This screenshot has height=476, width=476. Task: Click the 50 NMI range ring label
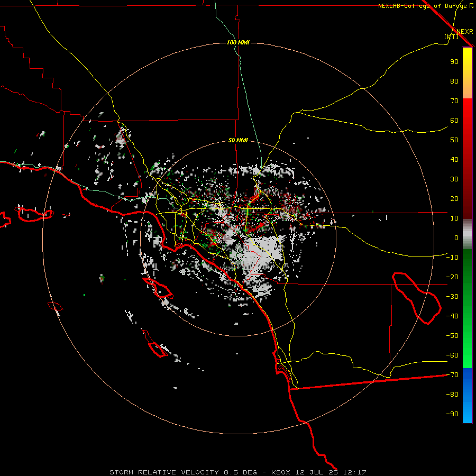(238, 140)
